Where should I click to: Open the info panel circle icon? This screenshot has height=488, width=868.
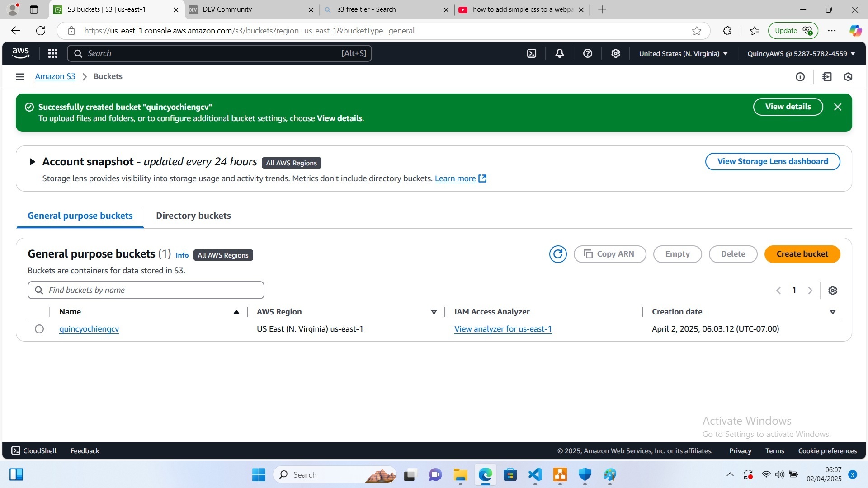point(800,77)
